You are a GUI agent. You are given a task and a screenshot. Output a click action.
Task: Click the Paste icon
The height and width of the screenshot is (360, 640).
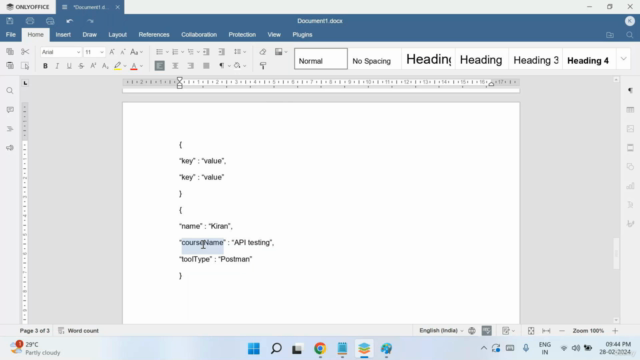tap(10, 66)
